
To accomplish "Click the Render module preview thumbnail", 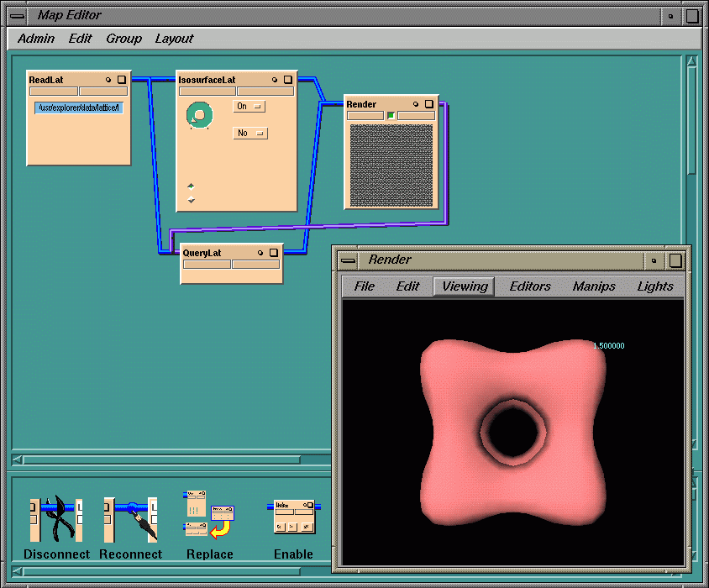I will click(391, 165).
